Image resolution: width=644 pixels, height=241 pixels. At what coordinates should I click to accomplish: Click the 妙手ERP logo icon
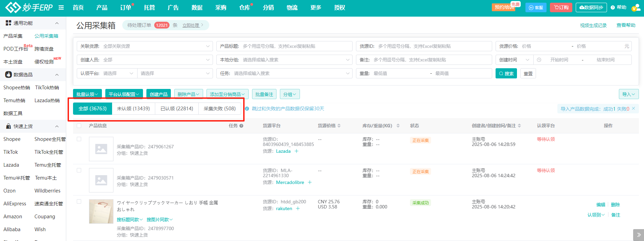(x=13, y=7)
